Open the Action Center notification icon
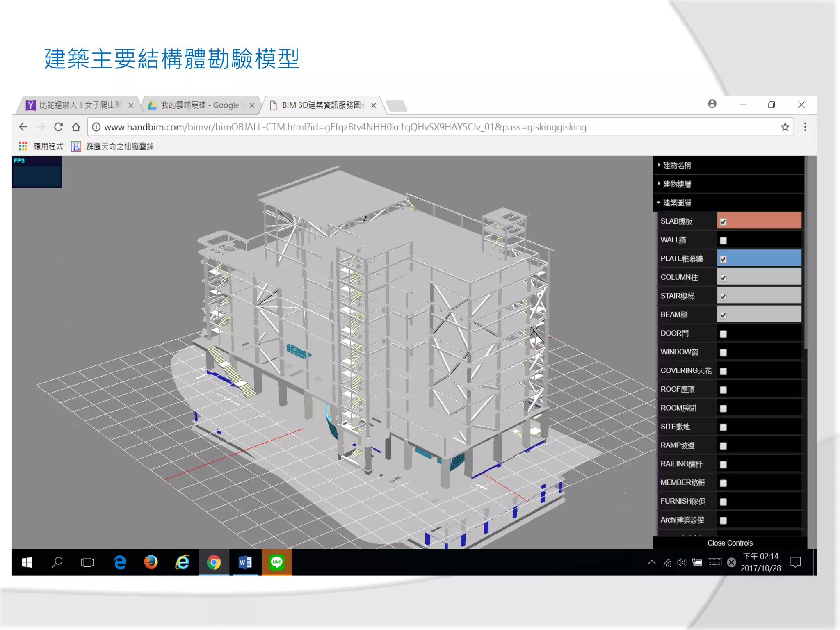 (x=796, y=562)
